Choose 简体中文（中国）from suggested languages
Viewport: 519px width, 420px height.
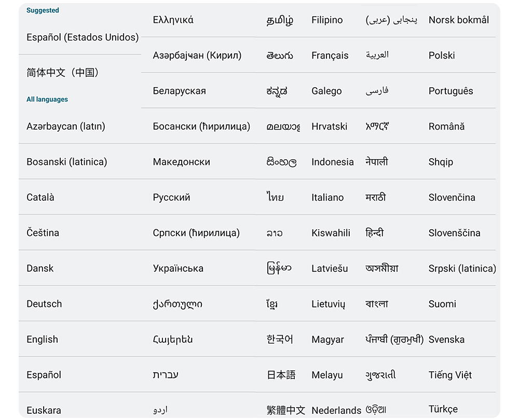[x=62, y=73]
